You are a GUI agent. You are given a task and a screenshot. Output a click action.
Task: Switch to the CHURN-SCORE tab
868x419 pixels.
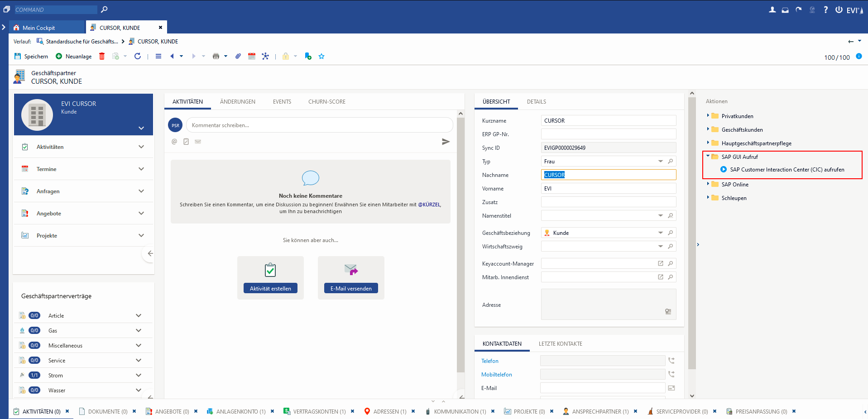coord(326,102)
